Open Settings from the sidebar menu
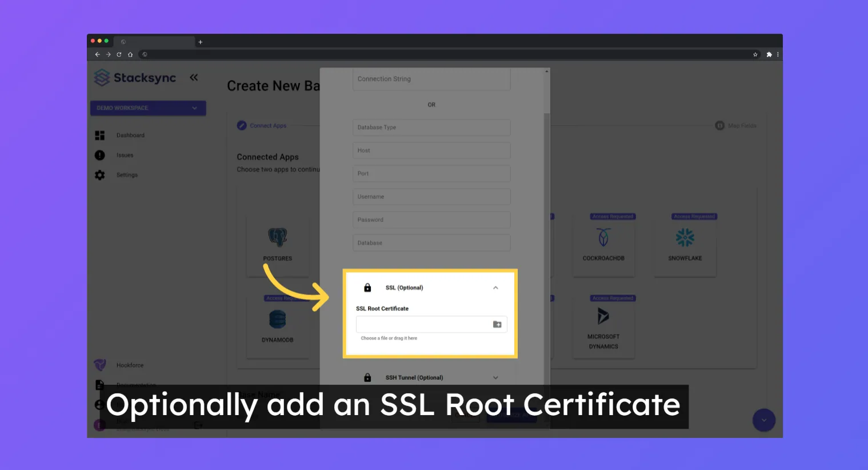 pyautogui.click(x=127, y=175)
